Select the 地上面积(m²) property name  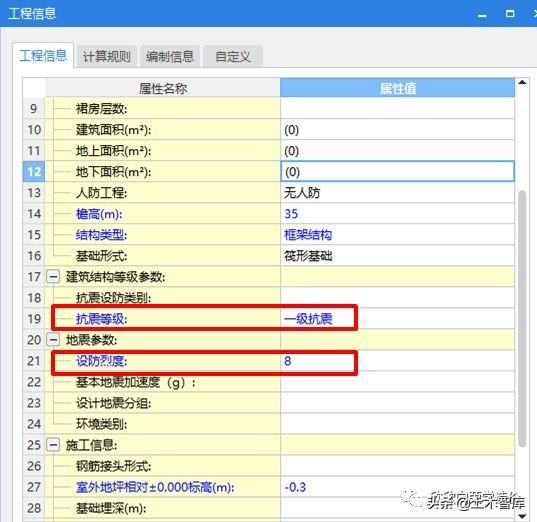pyautogui.click(x=114, y=151)
